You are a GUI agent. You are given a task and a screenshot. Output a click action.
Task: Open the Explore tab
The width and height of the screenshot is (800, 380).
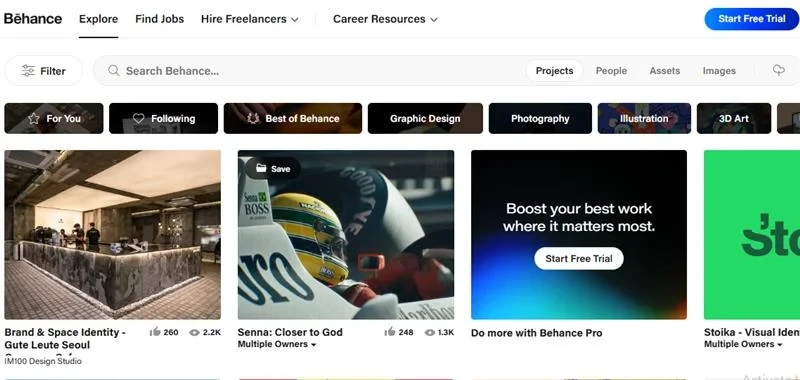pos(98,19)
